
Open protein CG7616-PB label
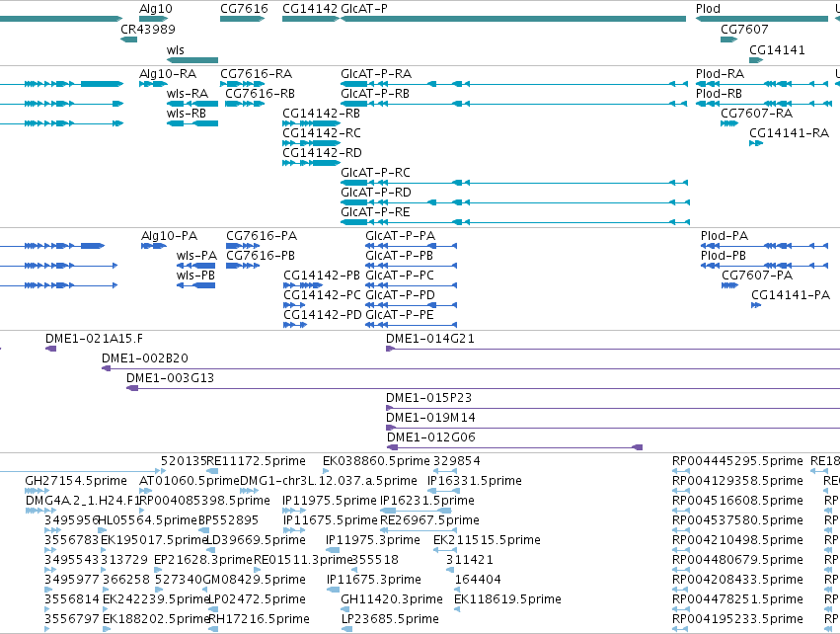tap(261, 256)
